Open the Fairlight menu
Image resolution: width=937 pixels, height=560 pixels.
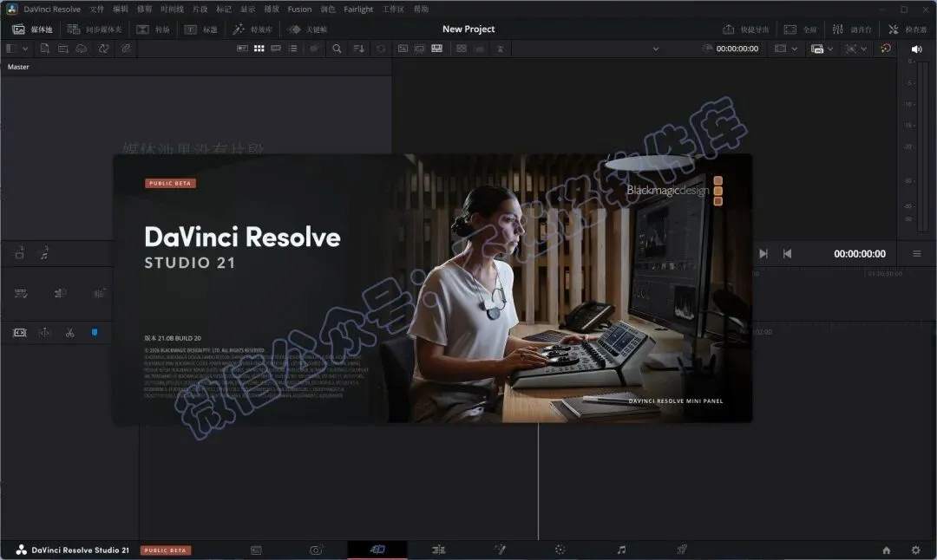tap(358, 9)
